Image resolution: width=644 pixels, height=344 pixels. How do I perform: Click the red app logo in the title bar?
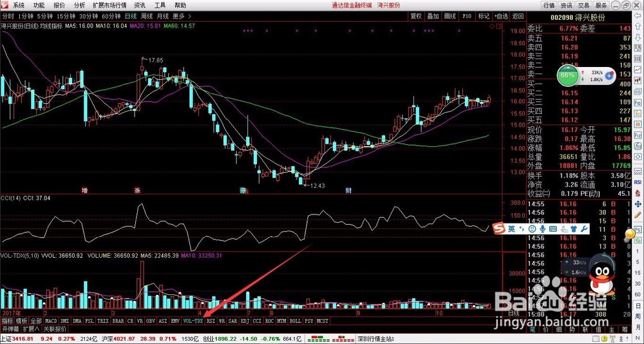[x=4, y=5]
